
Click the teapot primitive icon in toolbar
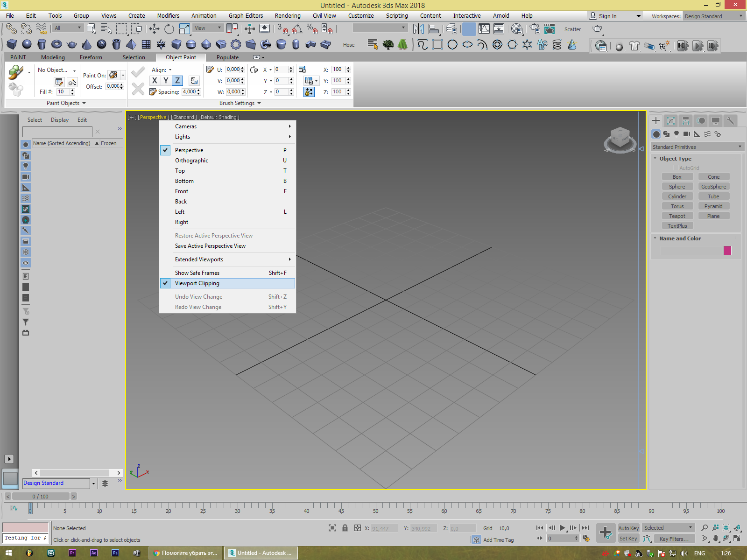71,45
